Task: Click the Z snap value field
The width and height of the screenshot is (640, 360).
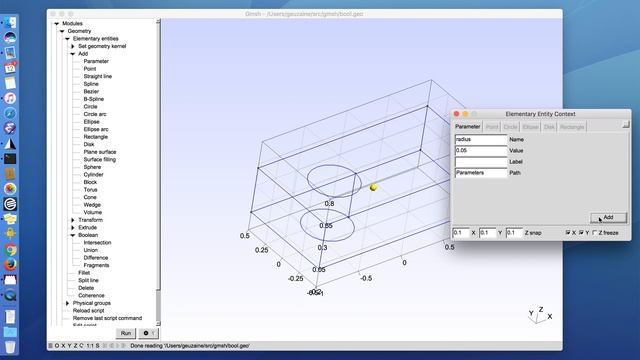Action: tap(514, 233)
